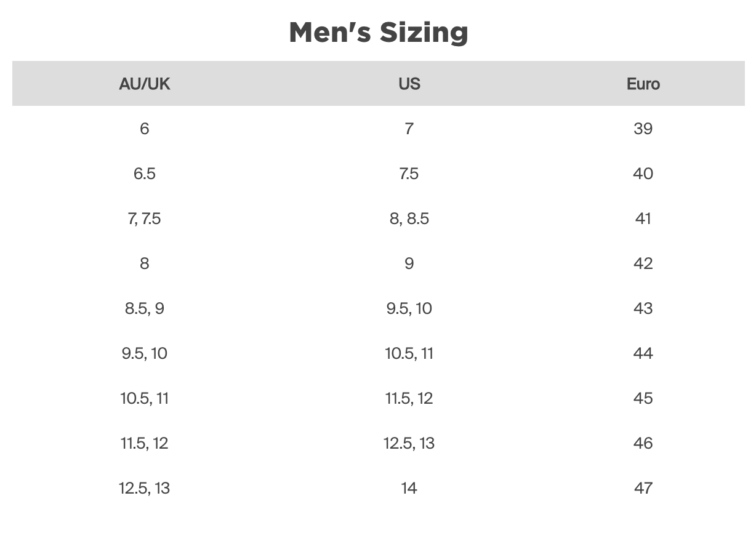Click the US size 14 cell
This screenshot has width=756, height=533.
(x=409, y=488)
